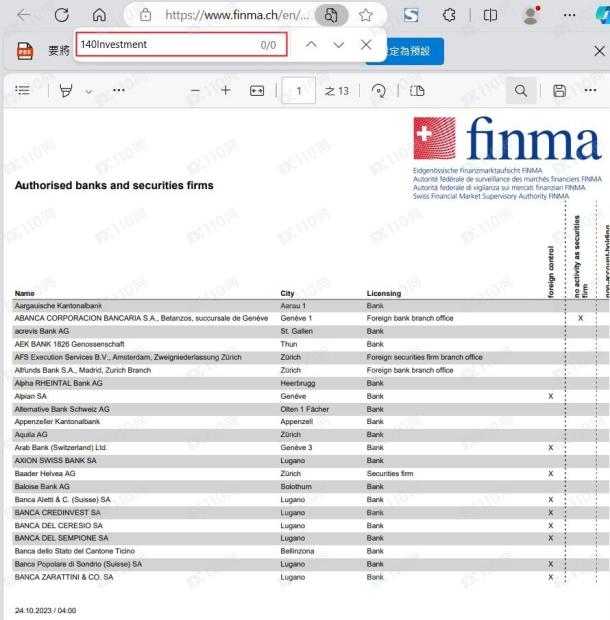Zoom in the PDF with plus

226,90
